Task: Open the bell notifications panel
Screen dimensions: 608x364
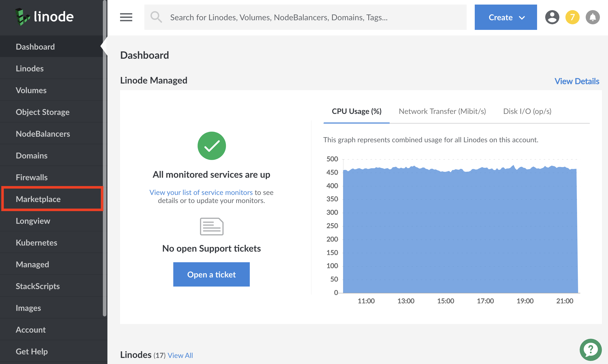Action: 593,17
